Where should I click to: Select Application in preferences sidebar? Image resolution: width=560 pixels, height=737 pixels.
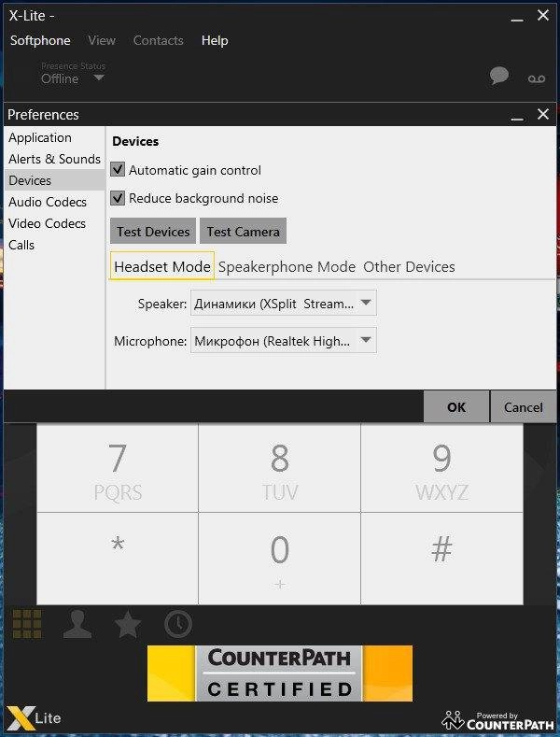(54, 137)
